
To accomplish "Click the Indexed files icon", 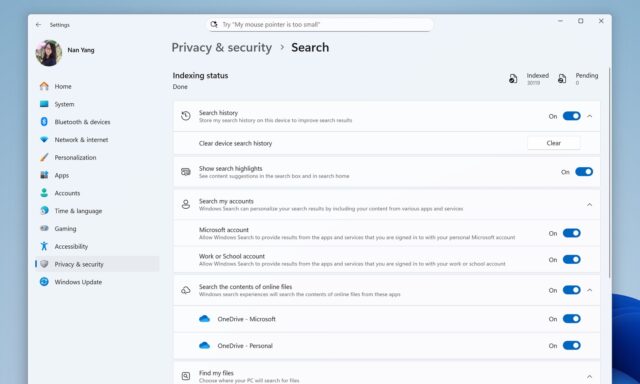I will point(513,79).
